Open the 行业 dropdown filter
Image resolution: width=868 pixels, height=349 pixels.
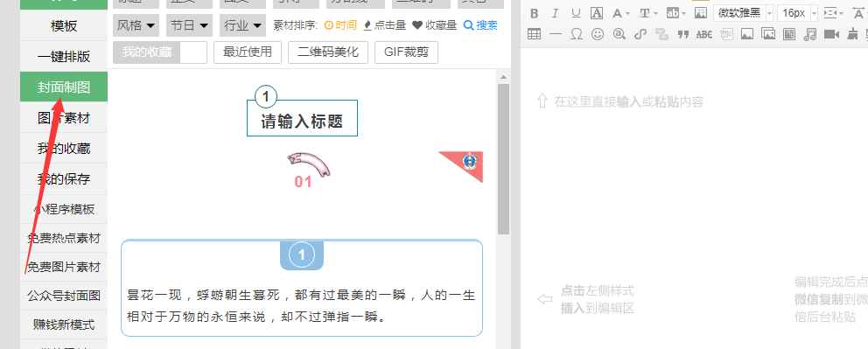(243, 25)
